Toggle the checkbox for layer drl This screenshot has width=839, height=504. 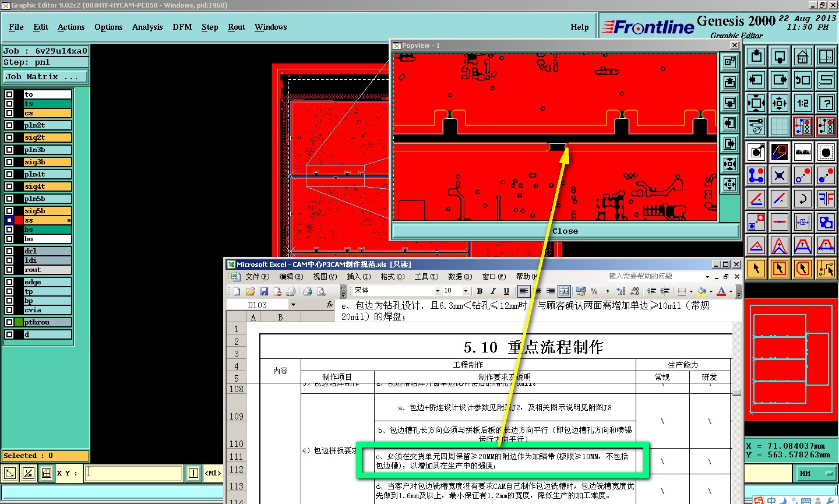[9, 251]
